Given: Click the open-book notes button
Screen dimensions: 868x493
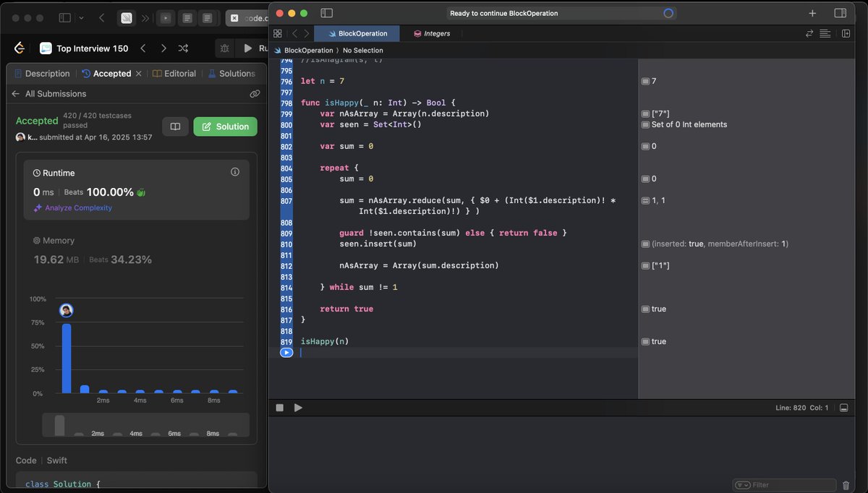Looking at the screenshot, I should 175,127.
